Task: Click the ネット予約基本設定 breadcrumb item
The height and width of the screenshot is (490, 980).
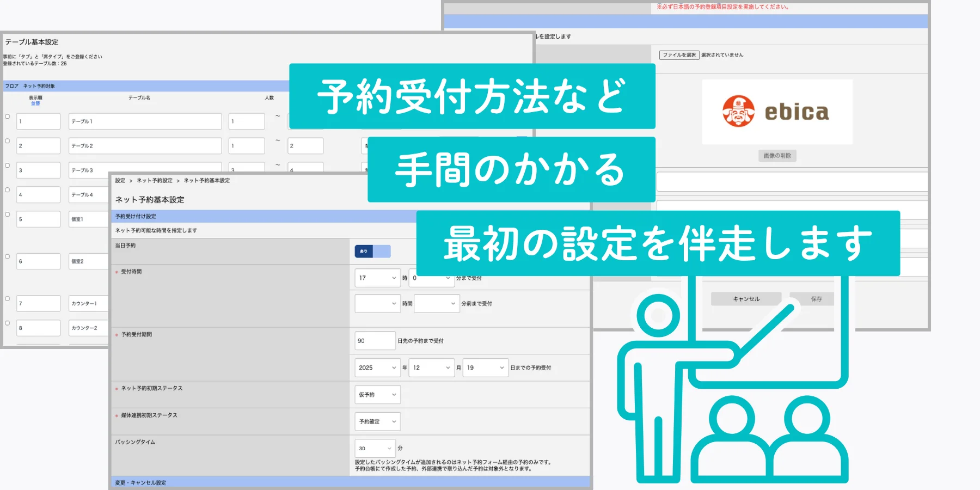Action: [x=207, y=181]
